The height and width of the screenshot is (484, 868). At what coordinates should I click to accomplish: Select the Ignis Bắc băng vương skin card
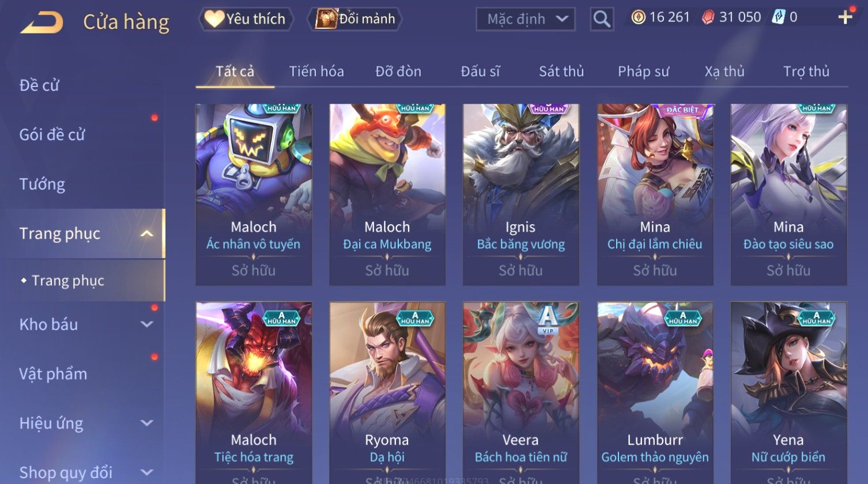coord(521,195)
